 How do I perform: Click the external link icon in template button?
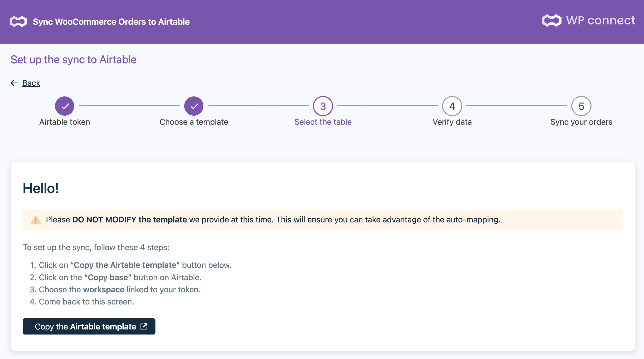coord(144,326)
